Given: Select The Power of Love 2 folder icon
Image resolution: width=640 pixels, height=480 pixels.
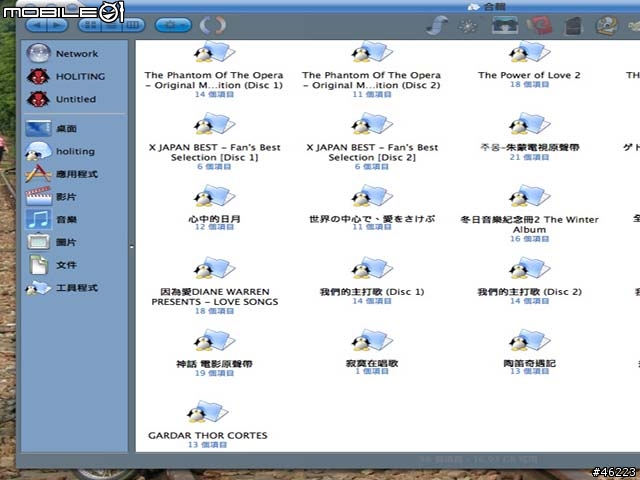Looking at the screenshot, I should (529, 52).
